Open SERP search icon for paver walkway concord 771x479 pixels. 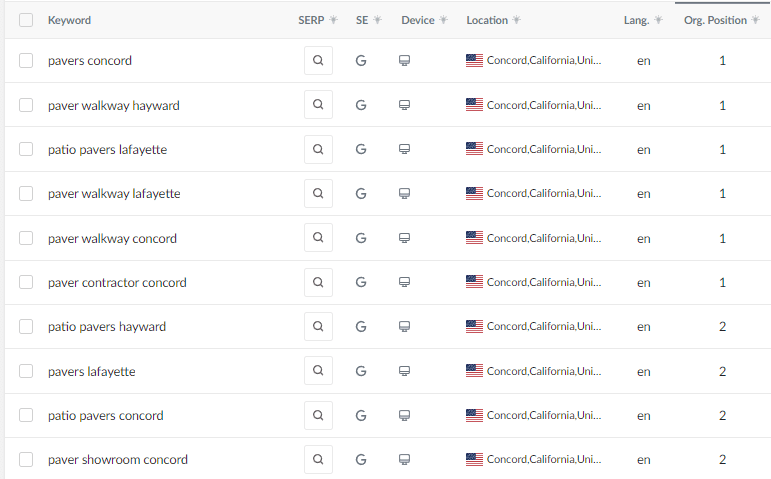point(318,238)
